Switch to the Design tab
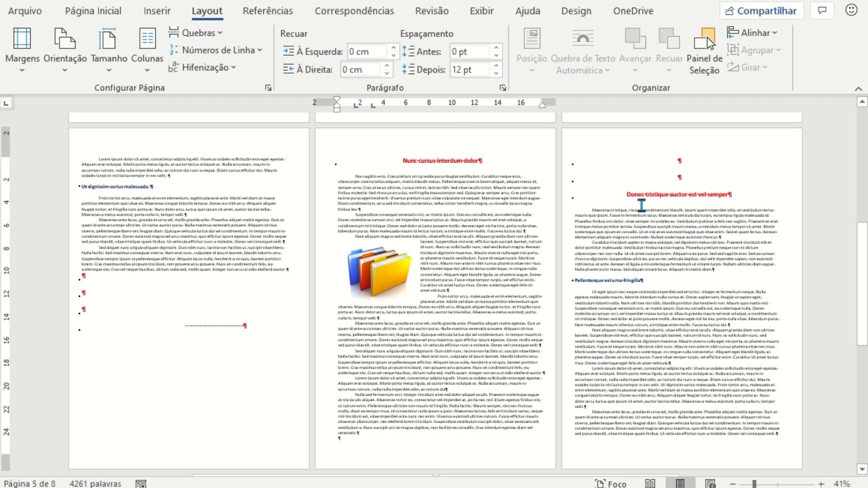This screenshot has height=488, width=868. click(x=576, y=11)
